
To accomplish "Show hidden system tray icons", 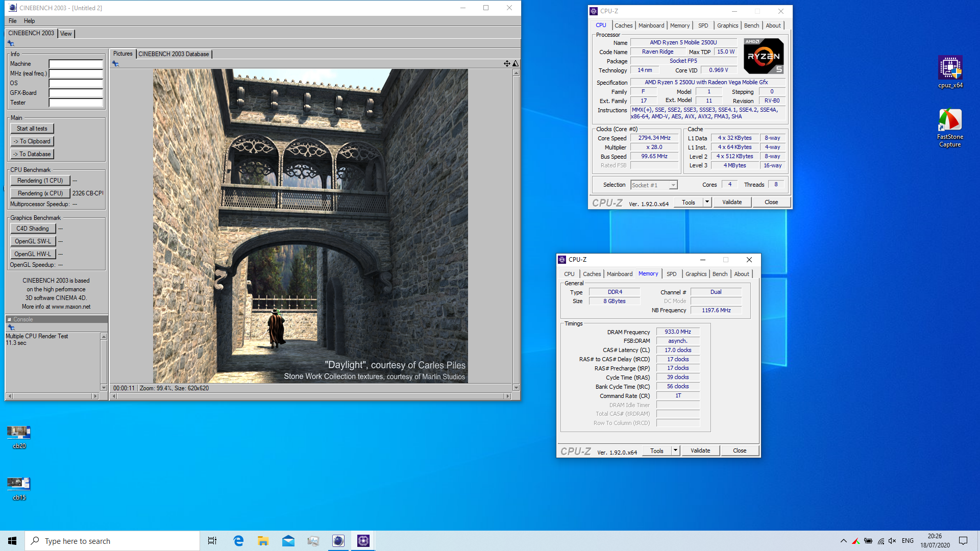I will coord(843,541).
